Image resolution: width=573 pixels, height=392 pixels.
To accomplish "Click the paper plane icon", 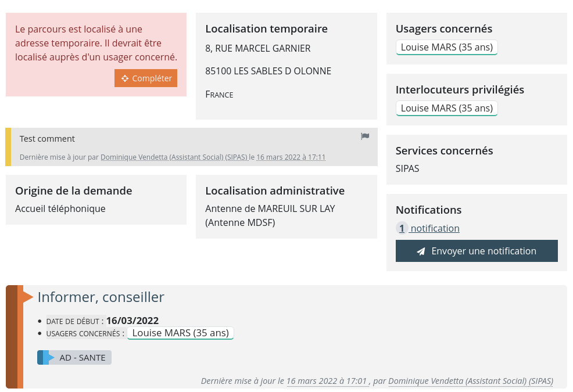I will pyautogui.click(x=421, y=251).
